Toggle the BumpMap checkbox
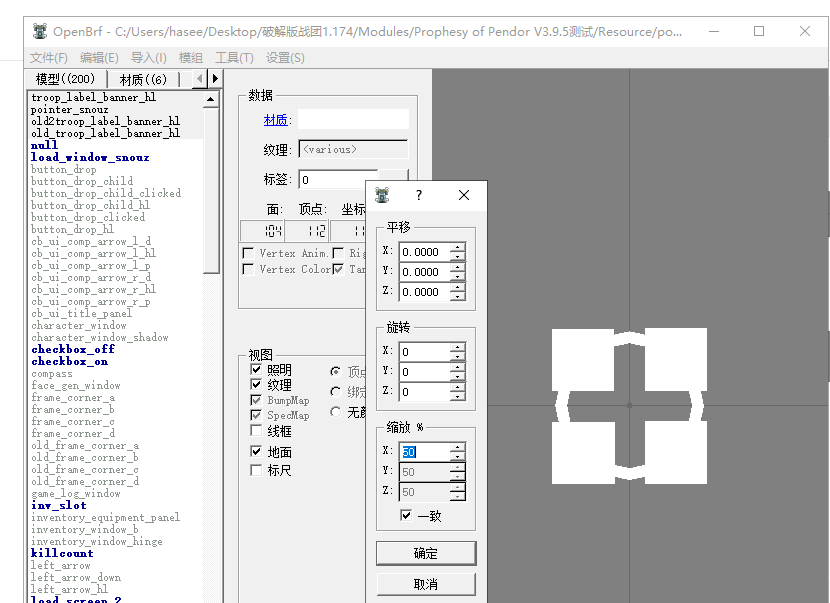 (256, 400)
